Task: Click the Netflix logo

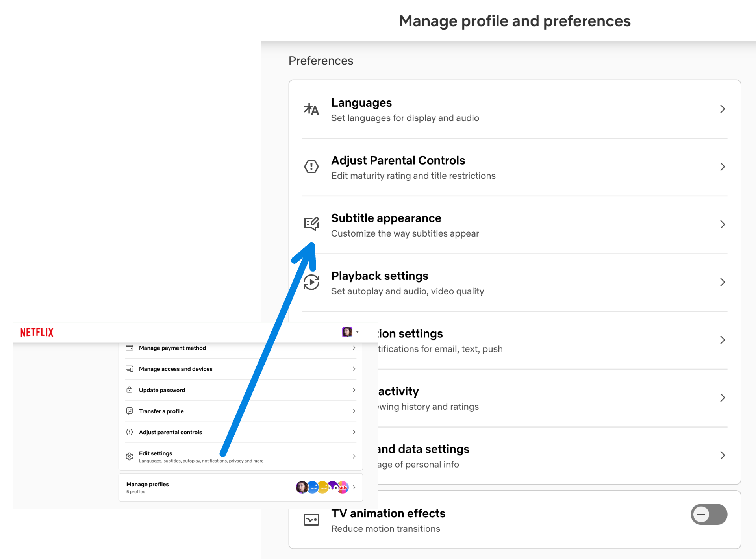Action: coord(37,333)
